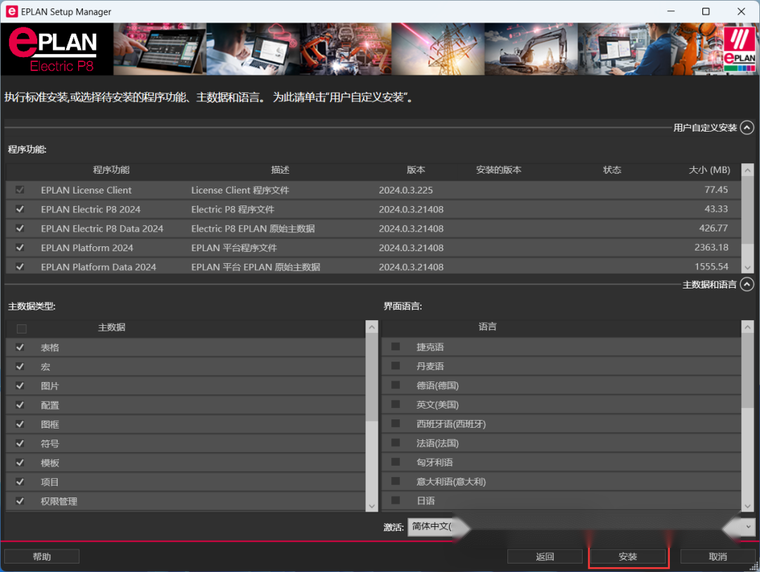Viewport: 760px width, 572px height.
Task: Click the 程序功能 column header
Action: tap(111, 170)
